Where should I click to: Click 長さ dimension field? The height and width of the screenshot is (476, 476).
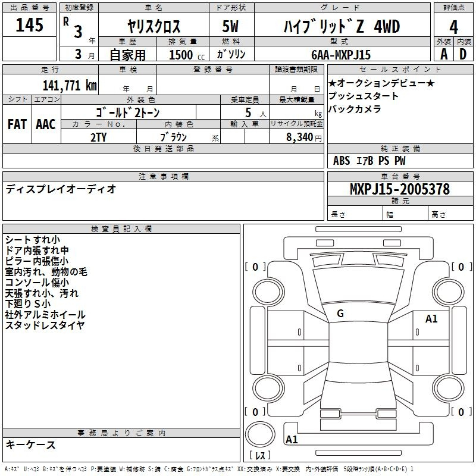coord(355,214)
